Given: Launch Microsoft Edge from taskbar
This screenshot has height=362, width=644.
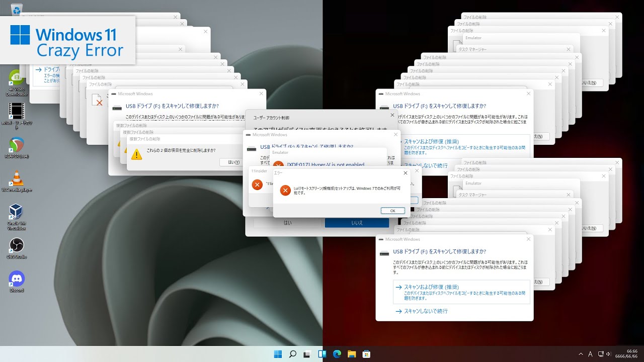Looking at the screenshot, I should point(337,354).
